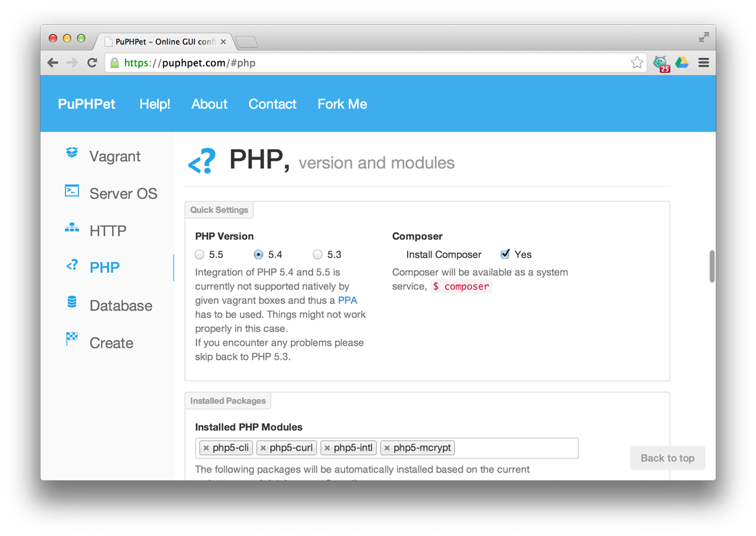Open the HTTP section icon

[x=72, y=228]
